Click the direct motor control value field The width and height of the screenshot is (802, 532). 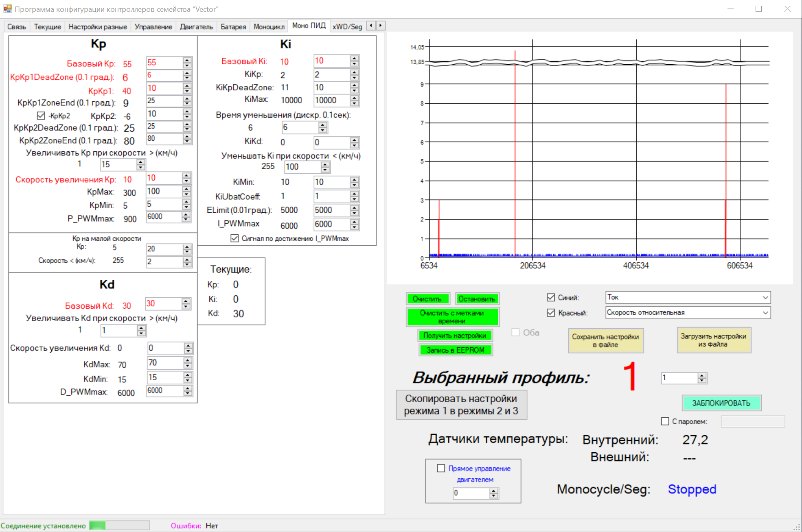pyautogui.click(x=471, y=493)
